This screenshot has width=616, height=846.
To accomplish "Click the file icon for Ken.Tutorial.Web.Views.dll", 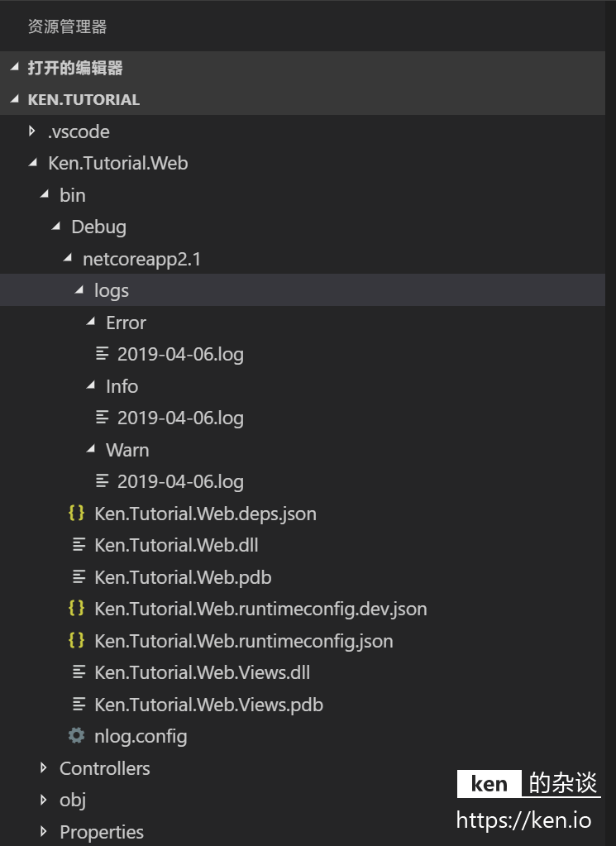I will point(79,672).
